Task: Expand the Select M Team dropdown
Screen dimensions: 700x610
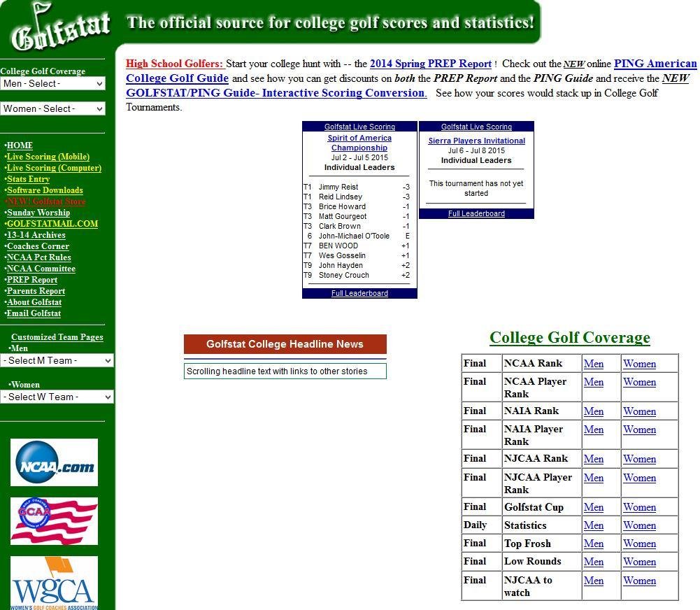Action: click(57, 360)
